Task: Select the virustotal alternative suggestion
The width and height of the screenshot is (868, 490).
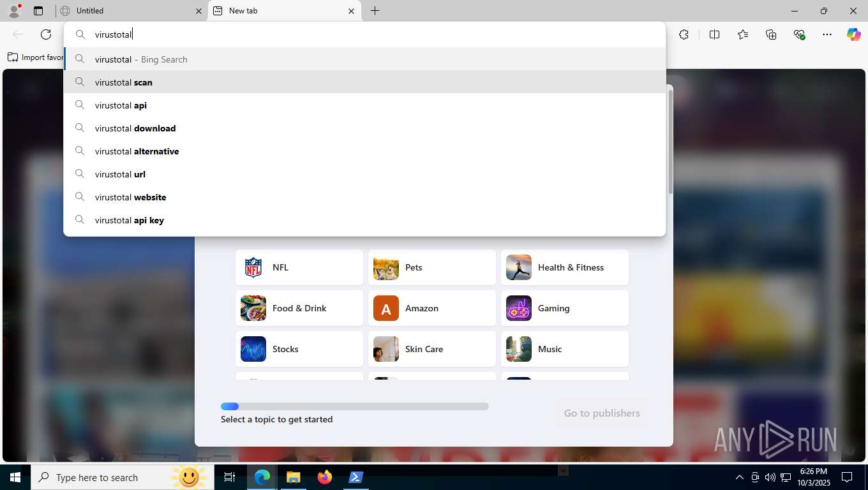Action: pyautogui.click(x=364, y=151)
